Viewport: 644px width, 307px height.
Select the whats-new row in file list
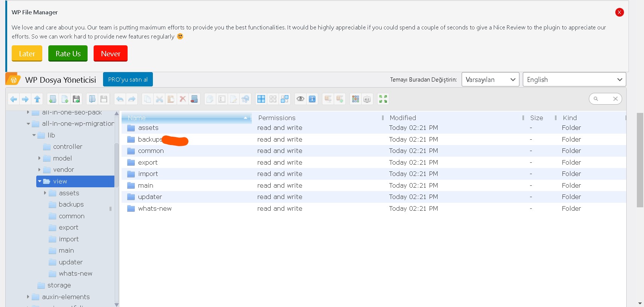374,208
